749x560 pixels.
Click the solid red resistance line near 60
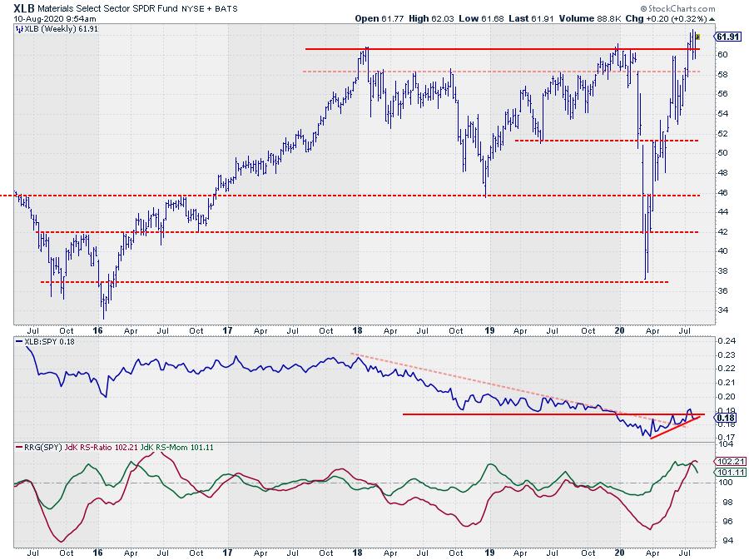coord(499,49)
